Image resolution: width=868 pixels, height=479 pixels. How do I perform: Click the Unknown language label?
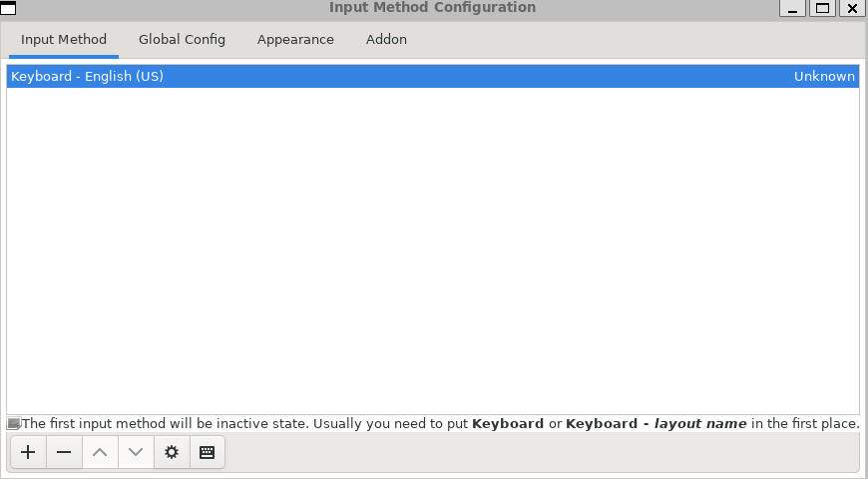tap(824, 77)
